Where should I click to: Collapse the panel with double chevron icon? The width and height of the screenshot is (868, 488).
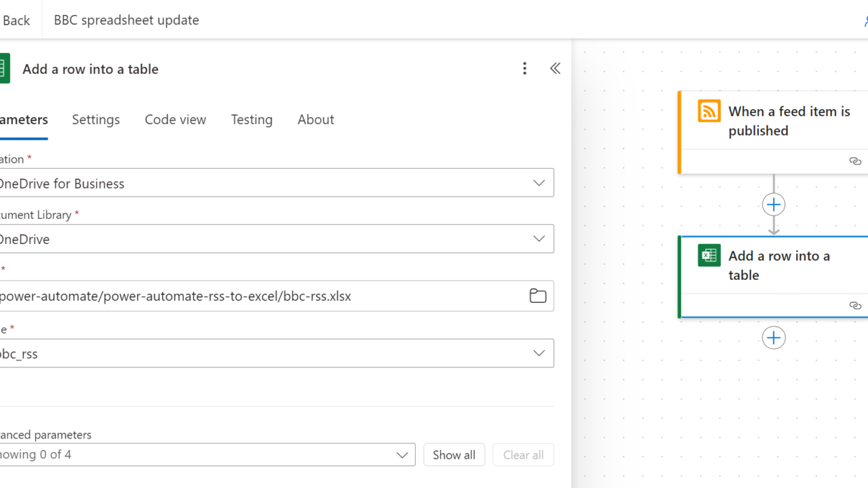click(555, 68)
